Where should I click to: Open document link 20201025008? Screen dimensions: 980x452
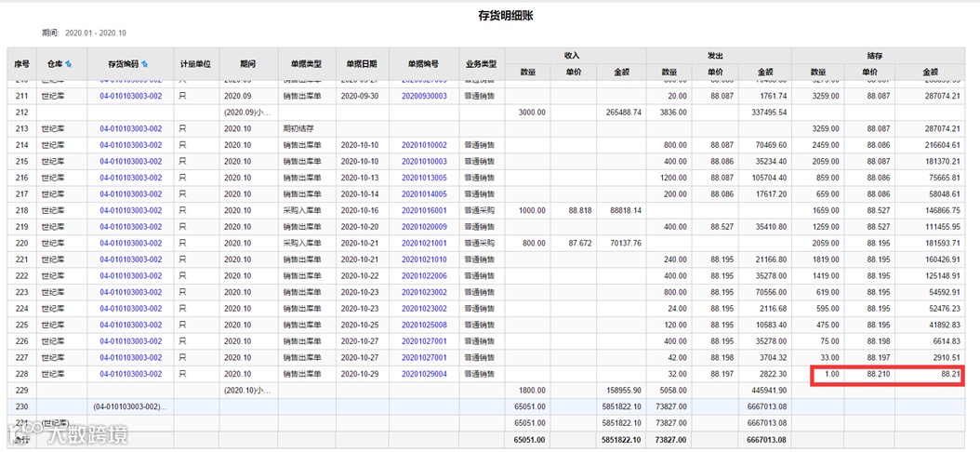click(x=424, y=326)
